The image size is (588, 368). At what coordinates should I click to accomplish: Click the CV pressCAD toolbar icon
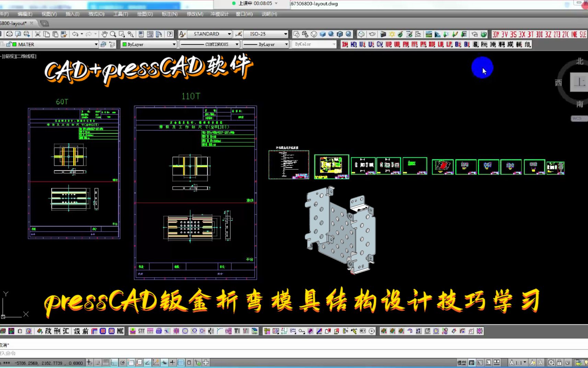point(380,44)
